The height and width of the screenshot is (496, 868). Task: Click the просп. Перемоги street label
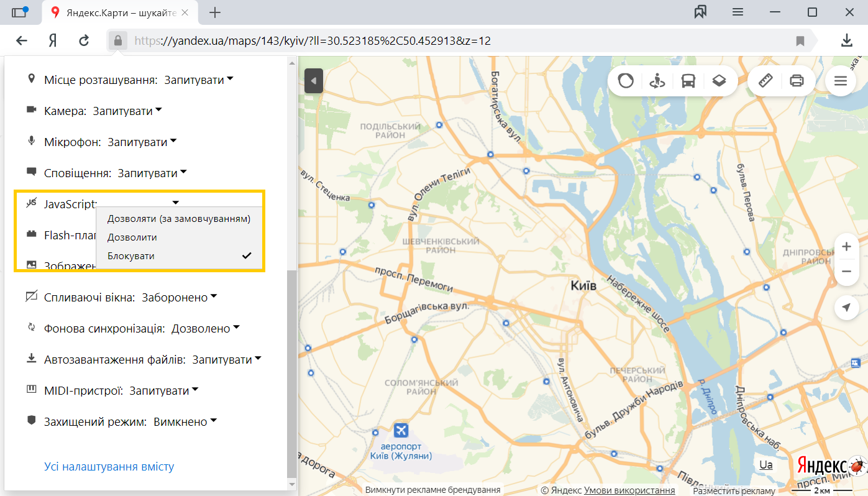pyautogui.click(x=413, y=279)
